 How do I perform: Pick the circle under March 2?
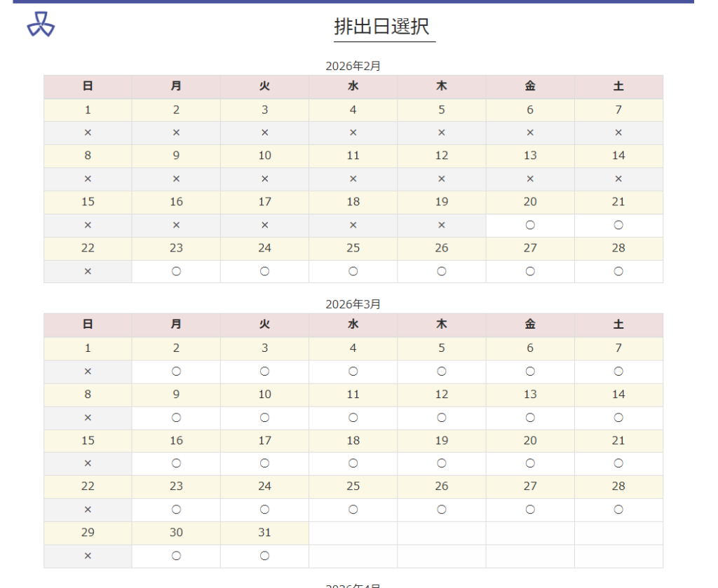[x=176, y=371]
